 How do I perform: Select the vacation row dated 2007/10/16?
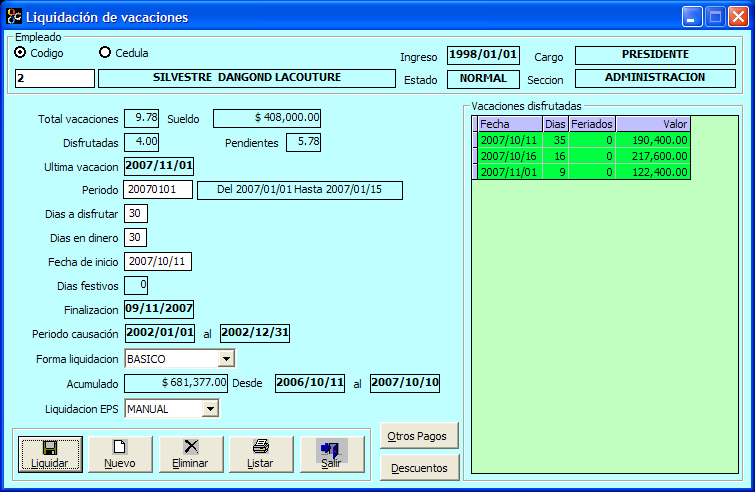(581, 156)
